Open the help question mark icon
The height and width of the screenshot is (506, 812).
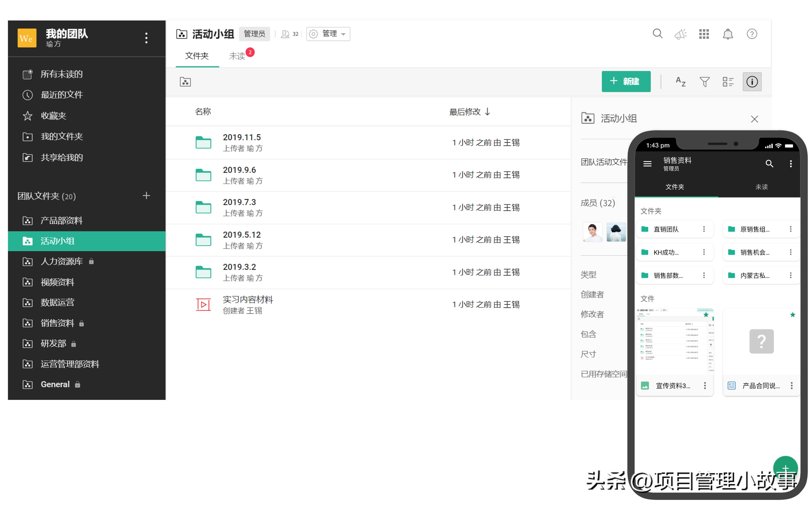click(x=752, y=34)
